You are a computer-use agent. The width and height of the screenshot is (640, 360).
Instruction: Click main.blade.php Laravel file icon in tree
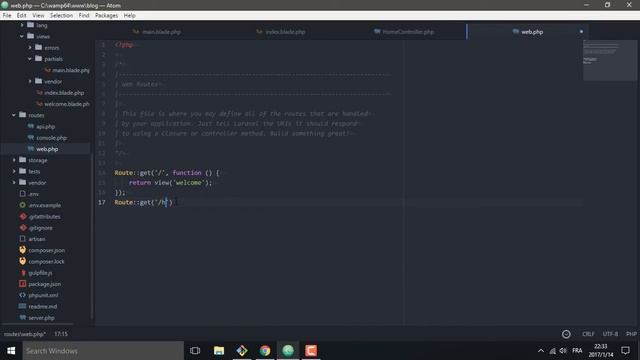pyautogui.click(x=47, y=70)
